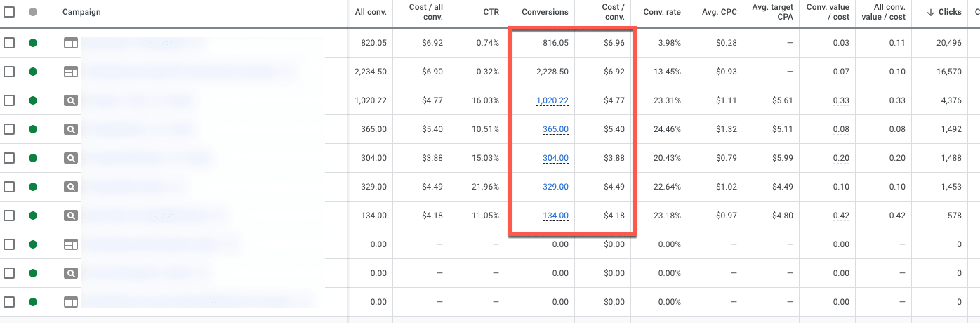Sort by the Conv. rate column header
980x323 pixels.
[x=661, y=12]
